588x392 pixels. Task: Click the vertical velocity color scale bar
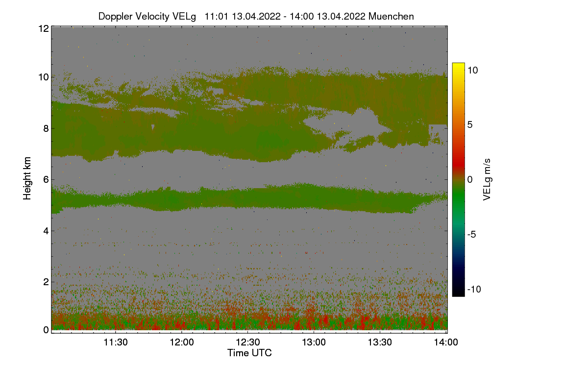coord(458,179)
